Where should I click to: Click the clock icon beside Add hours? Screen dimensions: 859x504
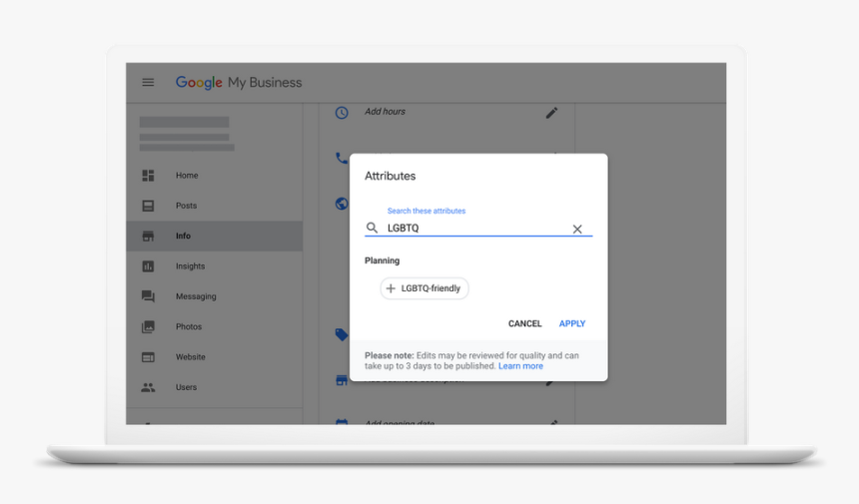342,113
